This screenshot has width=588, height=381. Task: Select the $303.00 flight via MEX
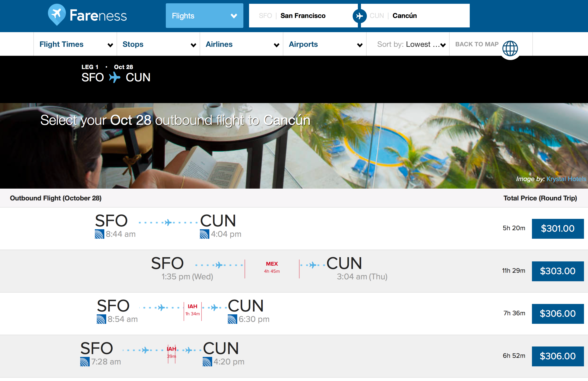[557, 271]
